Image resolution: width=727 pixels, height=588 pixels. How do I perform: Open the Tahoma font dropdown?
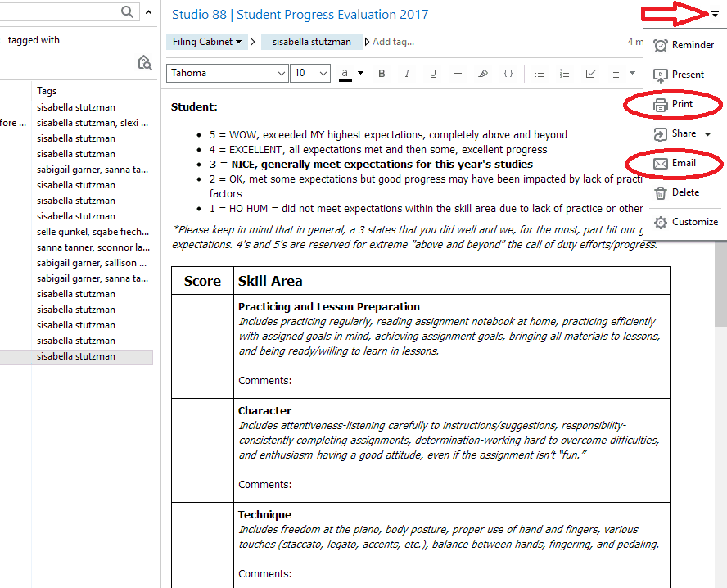point(227,74)
